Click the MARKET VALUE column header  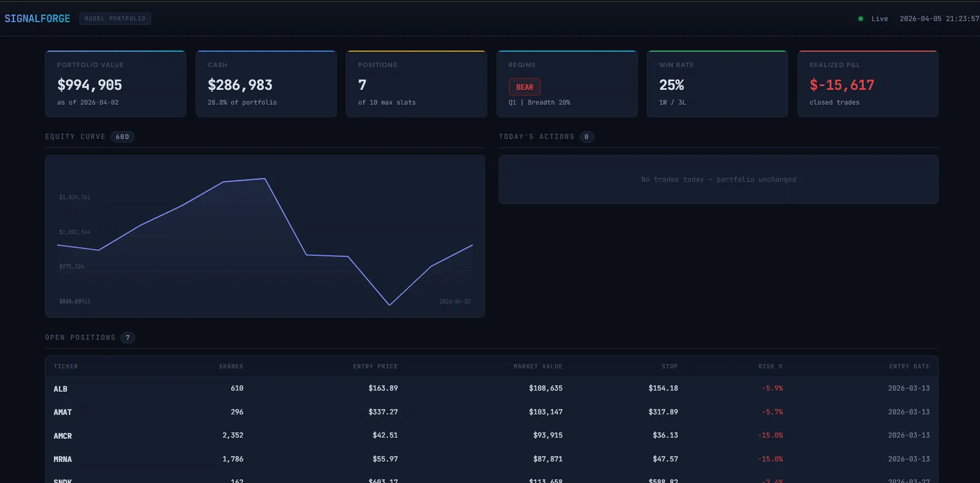point(538,366)
